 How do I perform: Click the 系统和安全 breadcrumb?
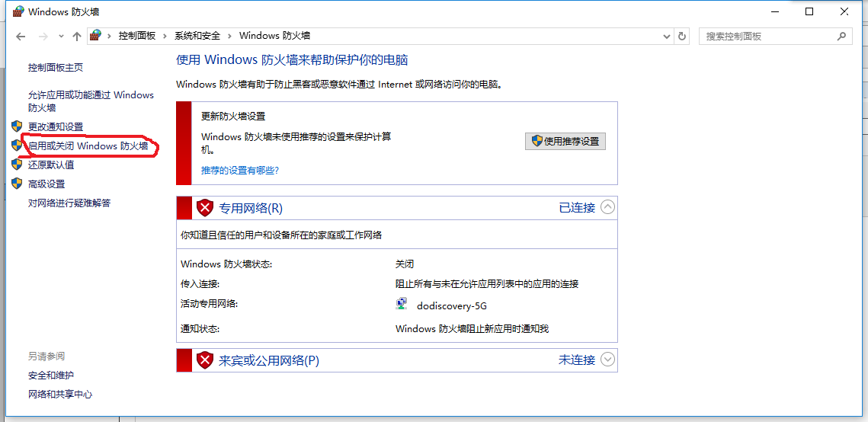point(197,36)
